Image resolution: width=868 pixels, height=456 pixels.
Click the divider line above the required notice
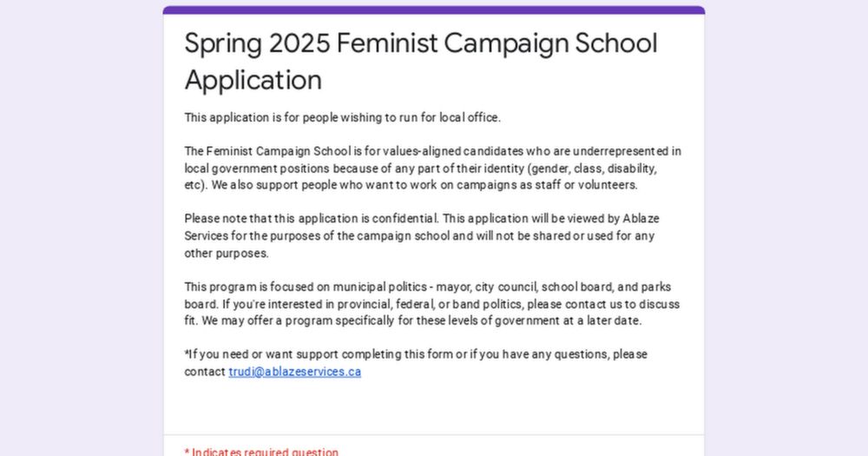pyautogui.click(x=433, y=434)
